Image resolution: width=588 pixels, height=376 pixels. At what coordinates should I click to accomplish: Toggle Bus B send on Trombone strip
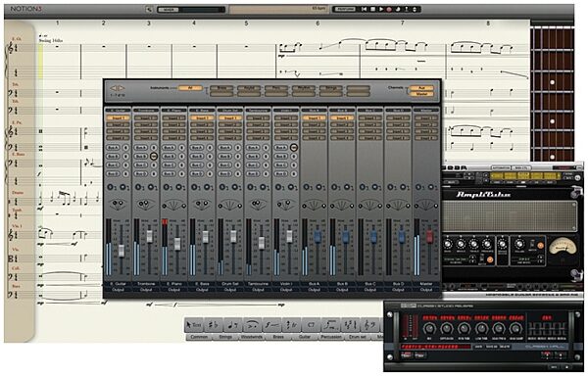coord(140,156)
